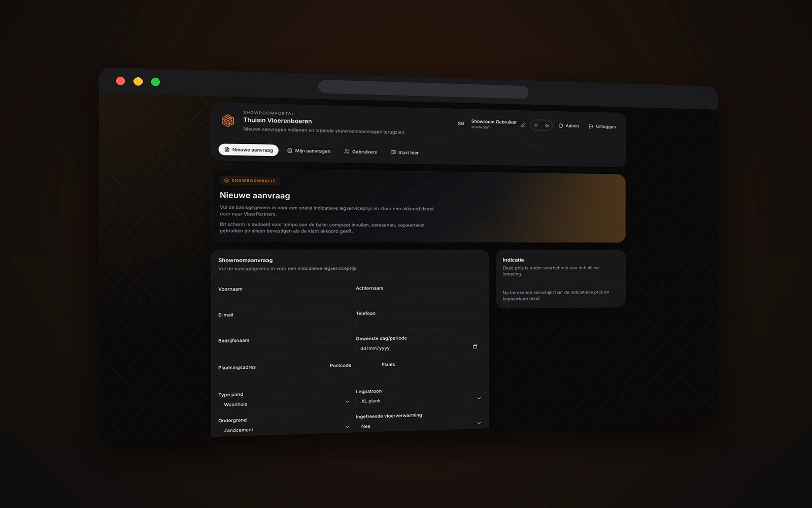Click the Gewenste dag/periode date field

[419, 347]
